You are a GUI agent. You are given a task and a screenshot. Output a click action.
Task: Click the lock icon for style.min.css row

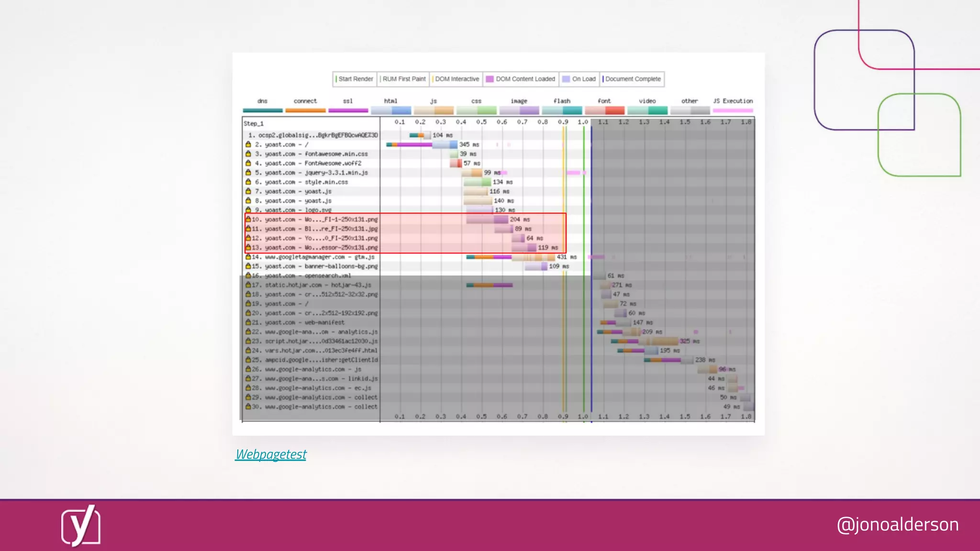(248, 182)
